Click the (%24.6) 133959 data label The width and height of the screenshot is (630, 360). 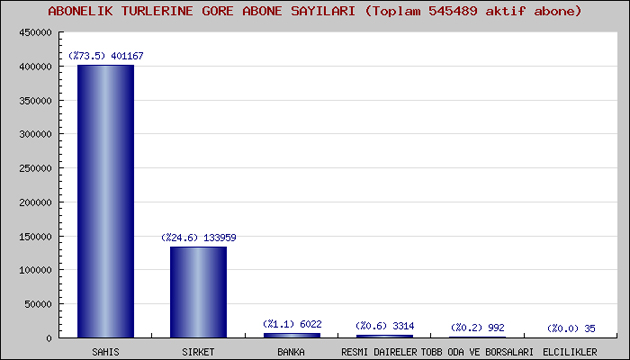[x=198, y=237]
